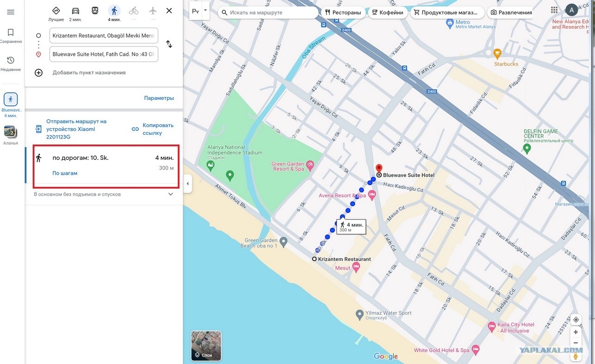
Task: Open Green Garden Resort & Spa marker
Action: point(310,165)
